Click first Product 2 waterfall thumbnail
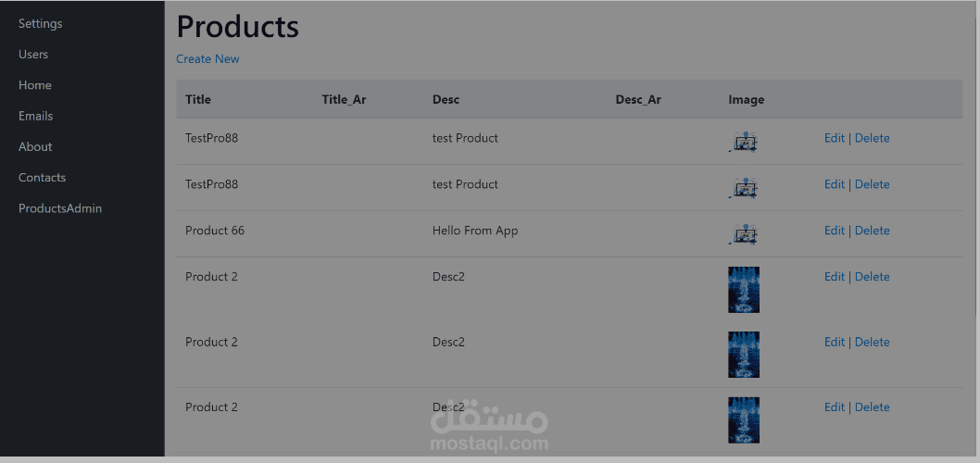The width and height of the screenshot is (980, 463). [x=744, y=290]
